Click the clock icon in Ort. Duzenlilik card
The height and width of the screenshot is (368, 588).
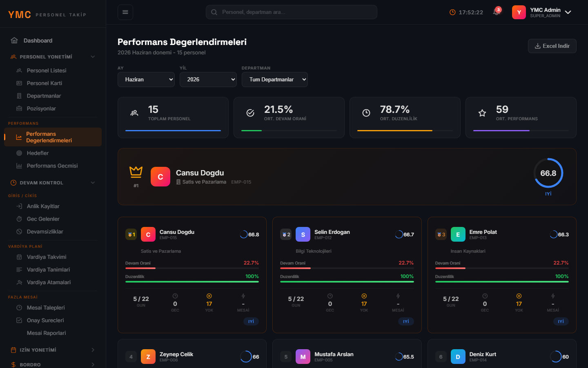366,113
